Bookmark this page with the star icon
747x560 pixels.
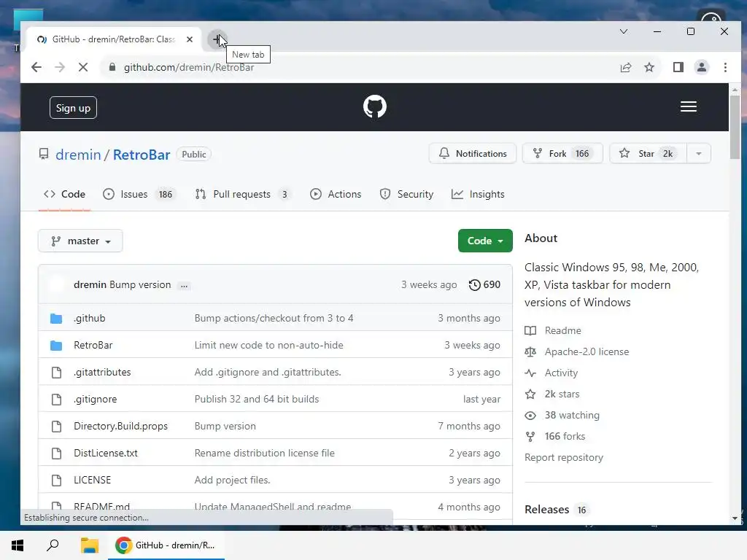point(649,67)
